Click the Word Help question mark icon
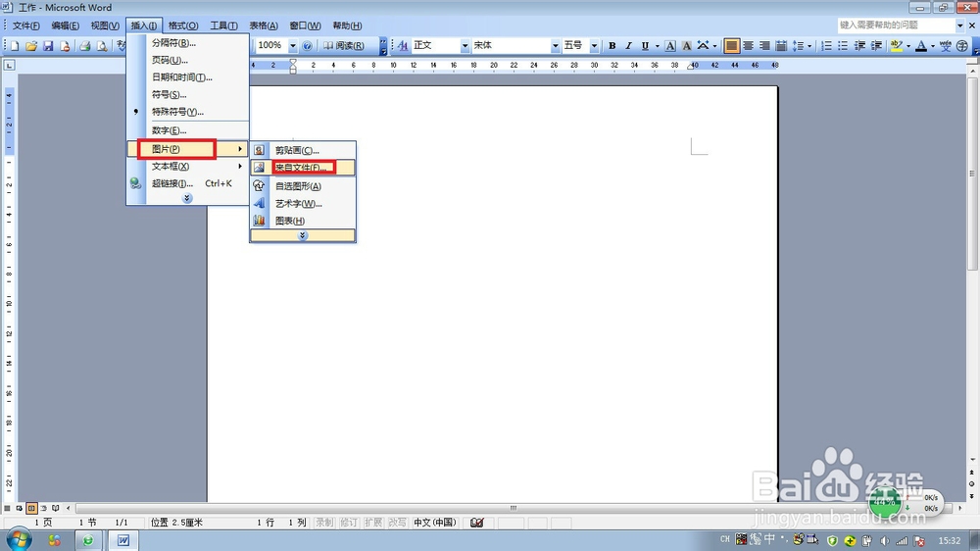 [x=307, y=46]
